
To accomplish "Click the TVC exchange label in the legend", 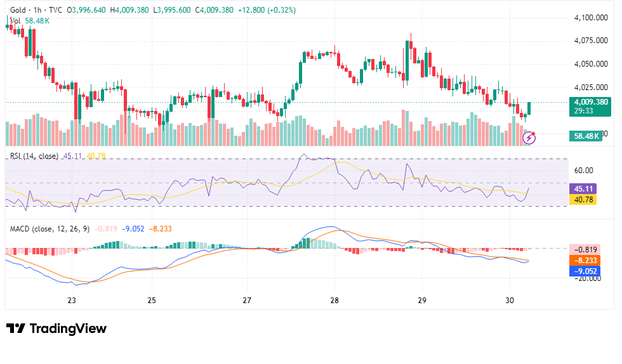I will click(56, 10).
